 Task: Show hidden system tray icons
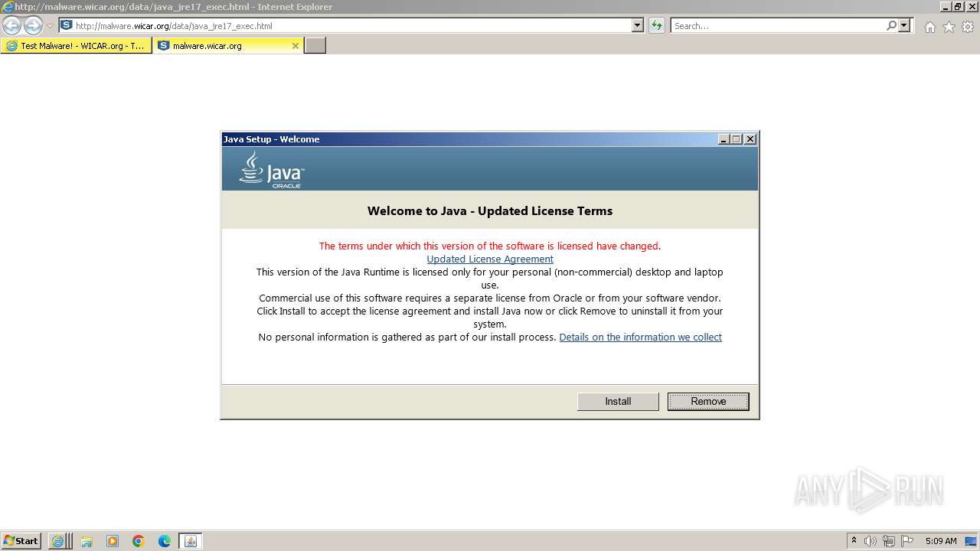click(x=854, y=540)
